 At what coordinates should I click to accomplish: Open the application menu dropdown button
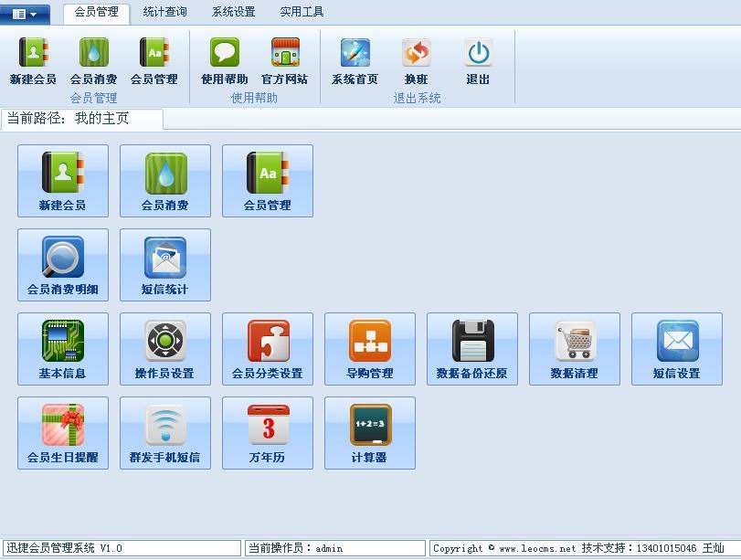click(x=25, y=14)
